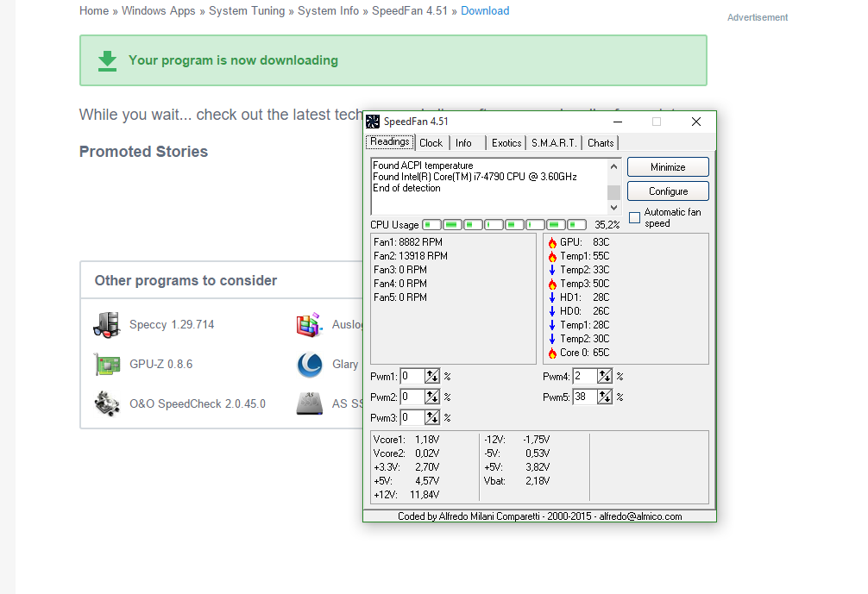
Task: Click the Pwm2 value field
Action: [x=412, y=397]
